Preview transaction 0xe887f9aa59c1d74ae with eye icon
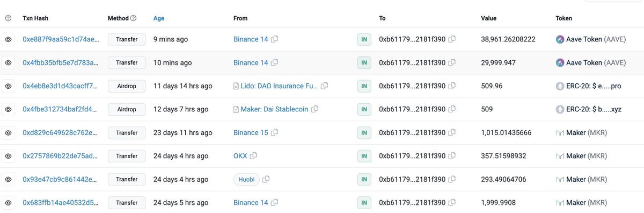 (9, 39)
